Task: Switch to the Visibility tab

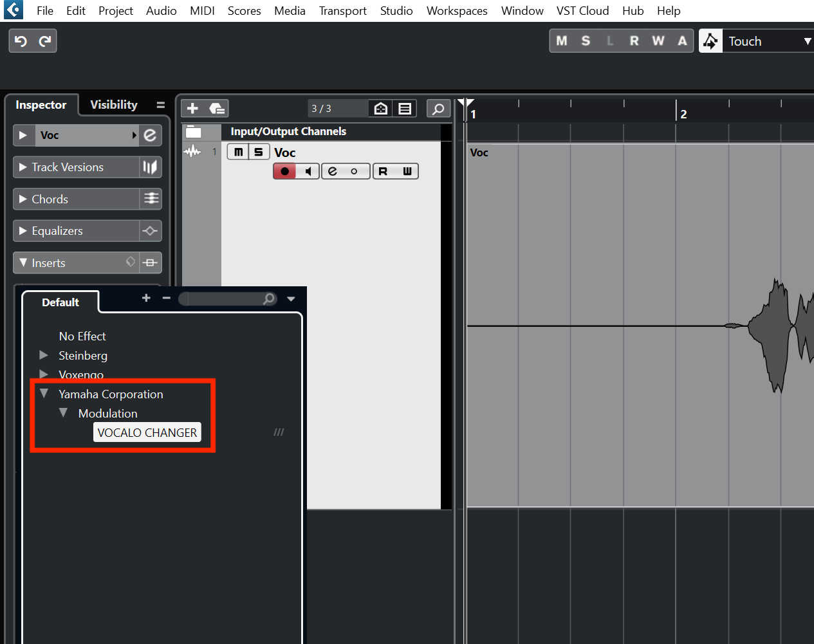Action: tap(113, 104)
